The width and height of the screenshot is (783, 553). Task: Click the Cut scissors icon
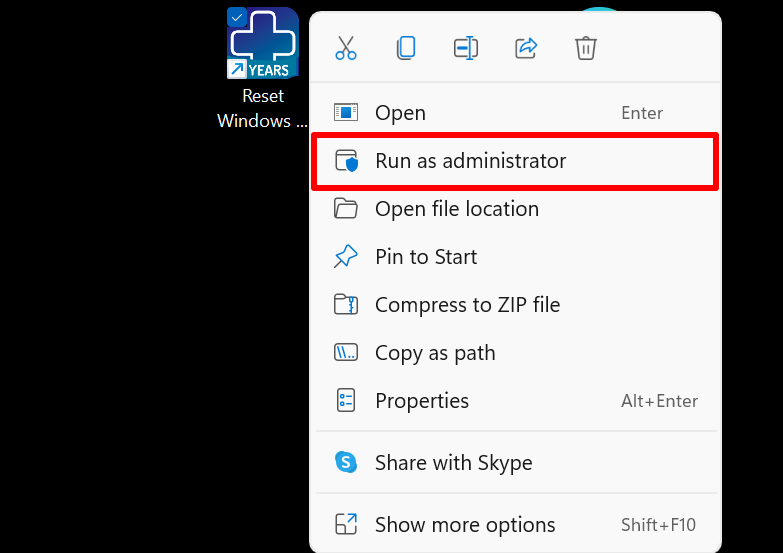(x=346, y=48)
